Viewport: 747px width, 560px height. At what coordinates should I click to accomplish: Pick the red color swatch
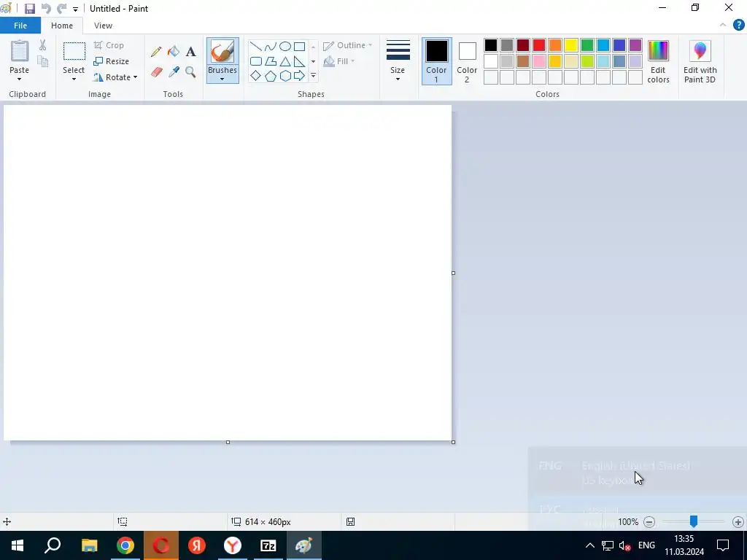click(539, 45)
